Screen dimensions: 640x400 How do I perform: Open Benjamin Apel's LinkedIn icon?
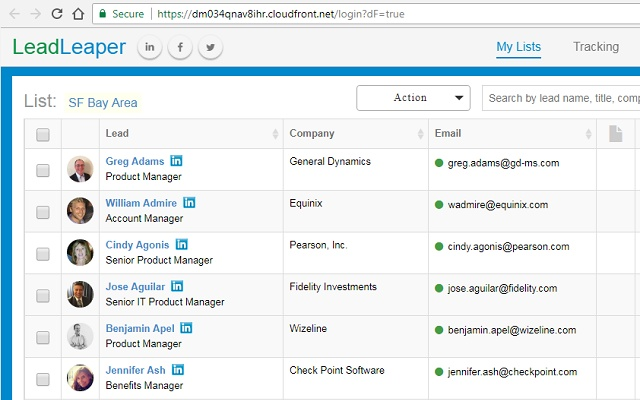click(x=186, y=328)
